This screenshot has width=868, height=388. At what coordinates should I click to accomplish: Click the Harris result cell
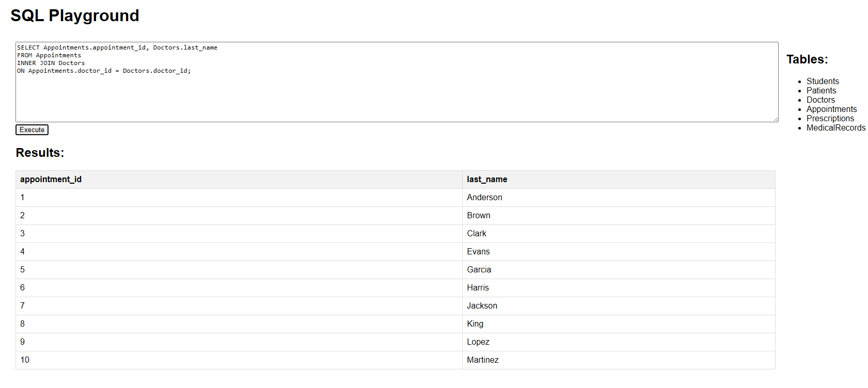(478, 288)
